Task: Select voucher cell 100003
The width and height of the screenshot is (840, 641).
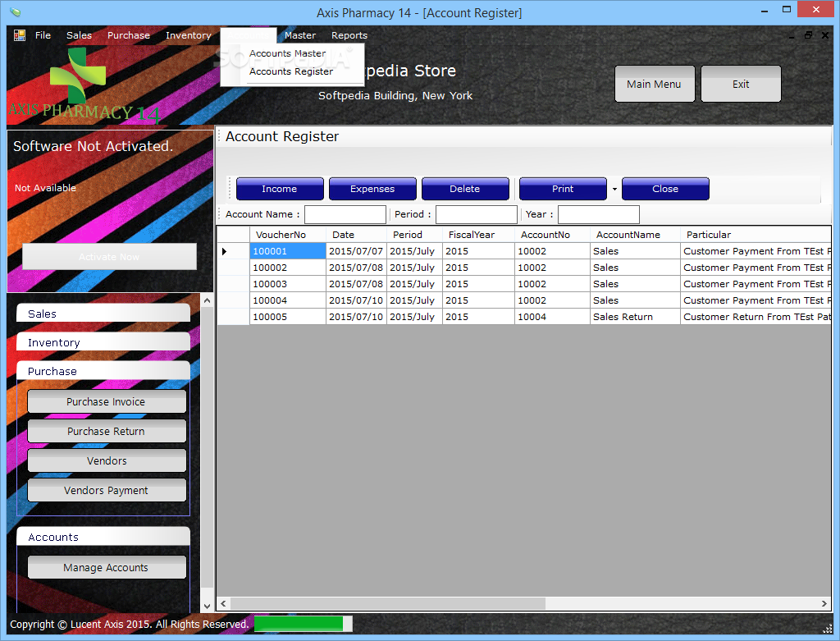Action: click(288, 284)
